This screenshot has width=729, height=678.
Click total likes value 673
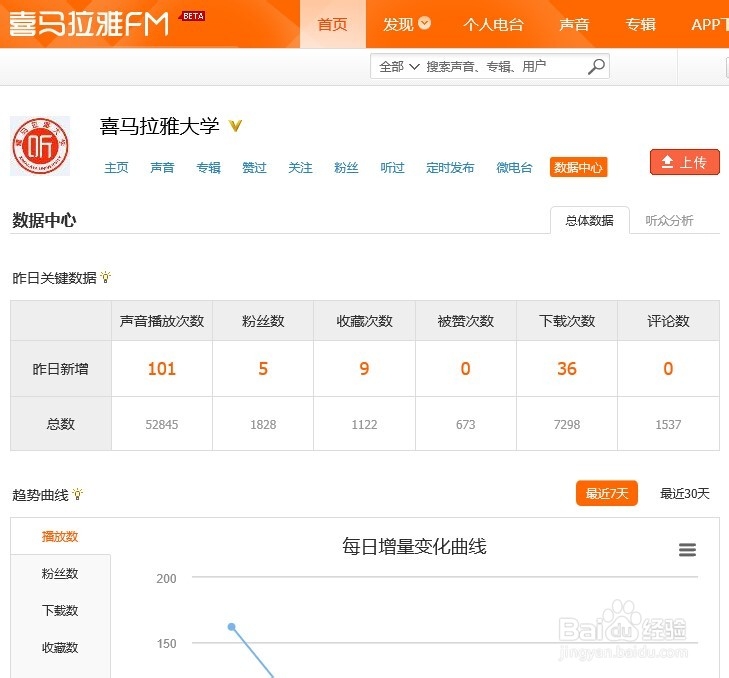[465, 424]
